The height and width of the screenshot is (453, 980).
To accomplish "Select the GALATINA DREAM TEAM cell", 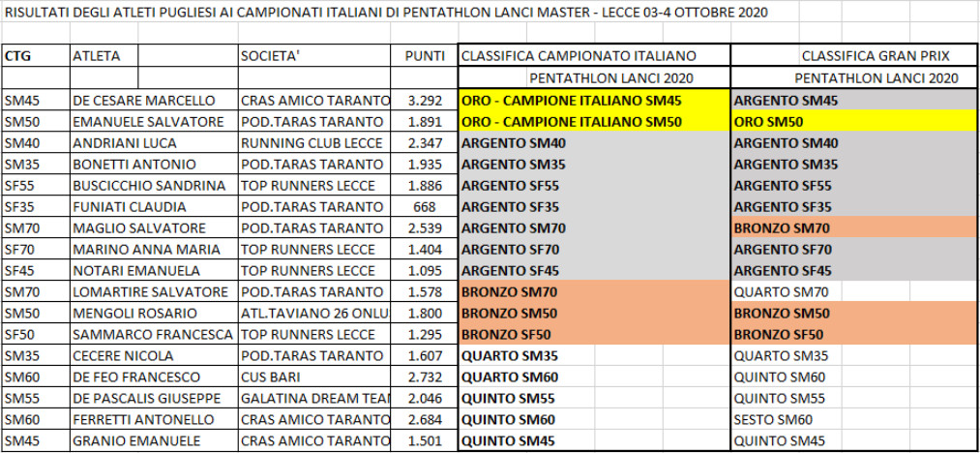I will coord(313,399).
